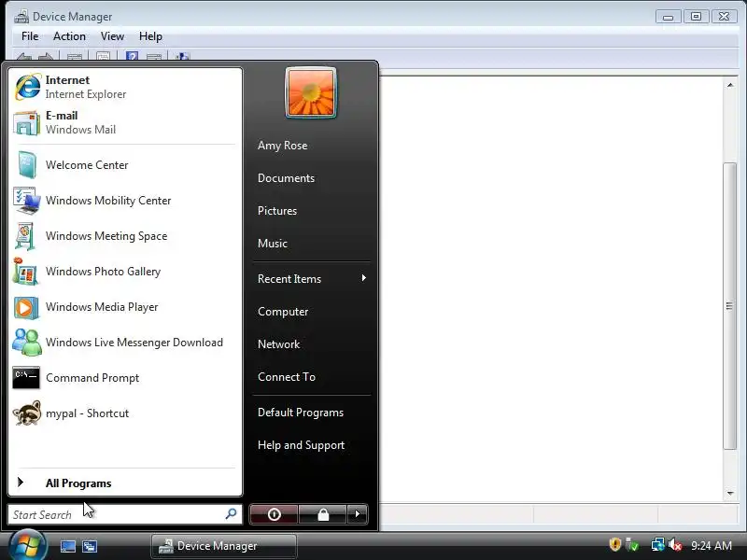Click the Start orb button

tap(27, 546)
